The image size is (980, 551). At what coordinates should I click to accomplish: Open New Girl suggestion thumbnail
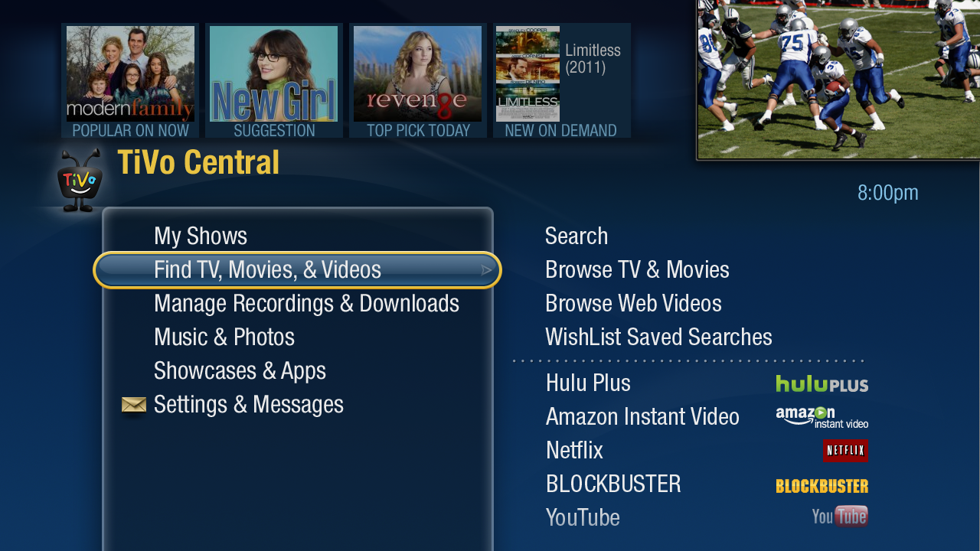pos(274,80)
